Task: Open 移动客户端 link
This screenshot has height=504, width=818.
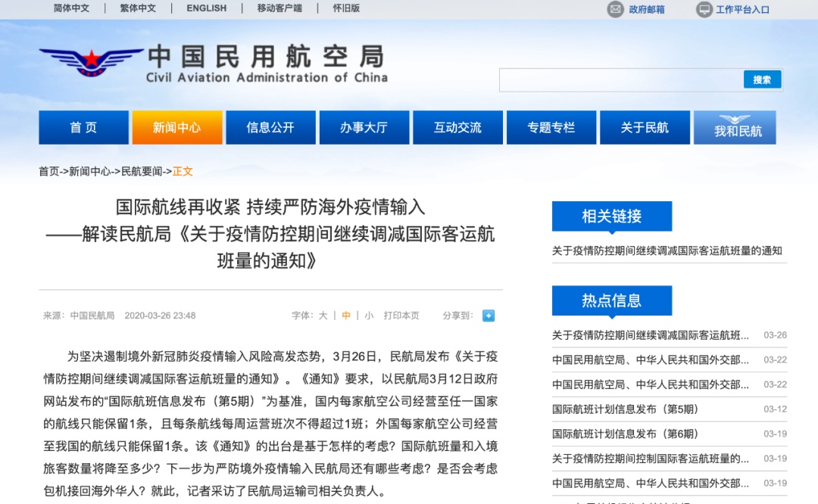Action: click(279, 8)
